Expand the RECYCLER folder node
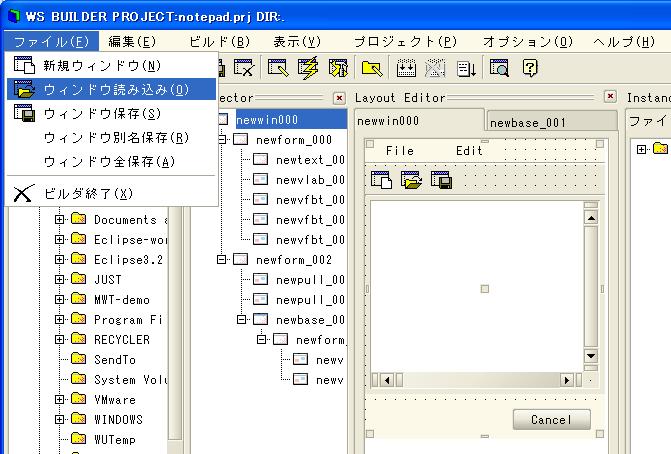This screenshot has height=454, width=671. point(59,339)
